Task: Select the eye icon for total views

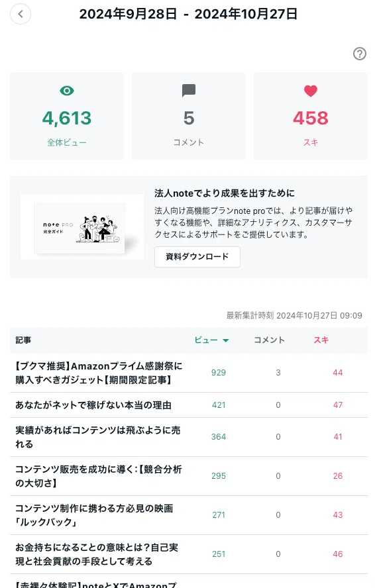Action: 67,91
